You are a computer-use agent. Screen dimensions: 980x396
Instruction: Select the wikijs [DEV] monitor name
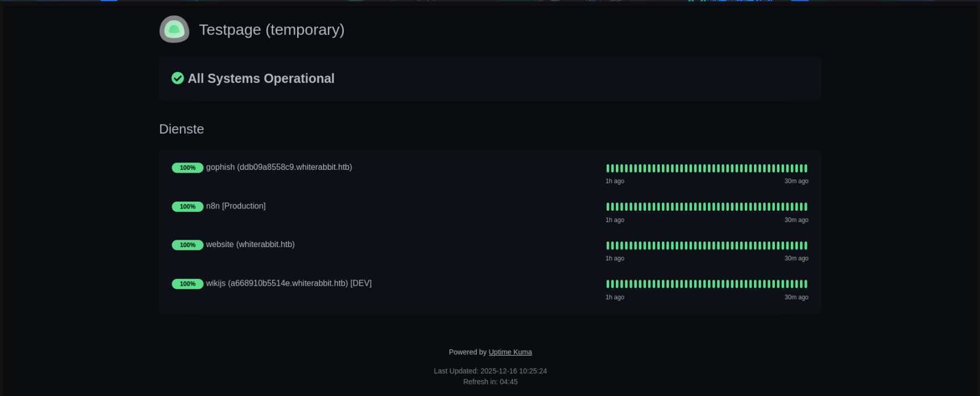coord(289,283)
